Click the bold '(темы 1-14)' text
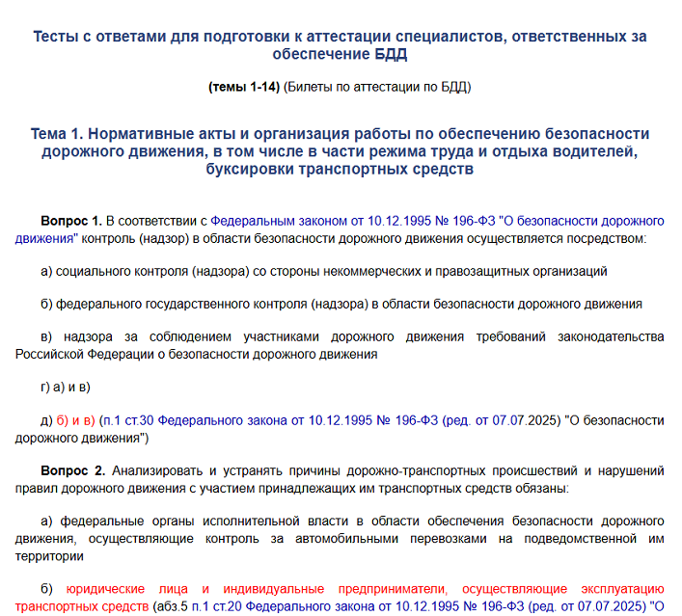Viewport: 682px width, 616px height. 243,87
